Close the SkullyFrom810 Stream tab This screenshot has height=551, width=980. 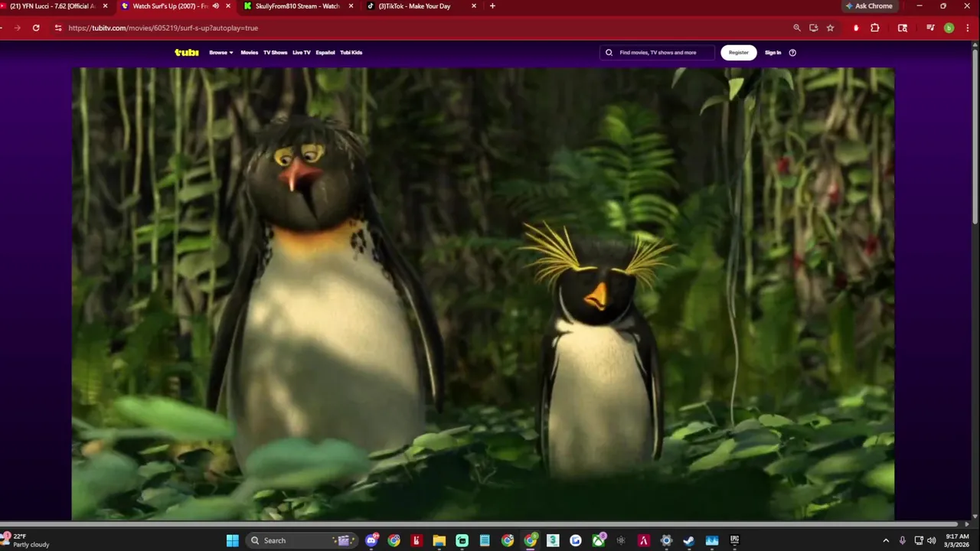point(351,6)
